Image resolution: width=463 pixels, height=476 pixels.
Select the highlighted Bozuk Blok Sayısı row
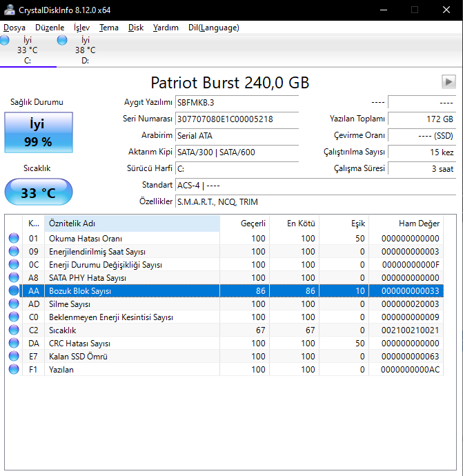tap(225, 290)
